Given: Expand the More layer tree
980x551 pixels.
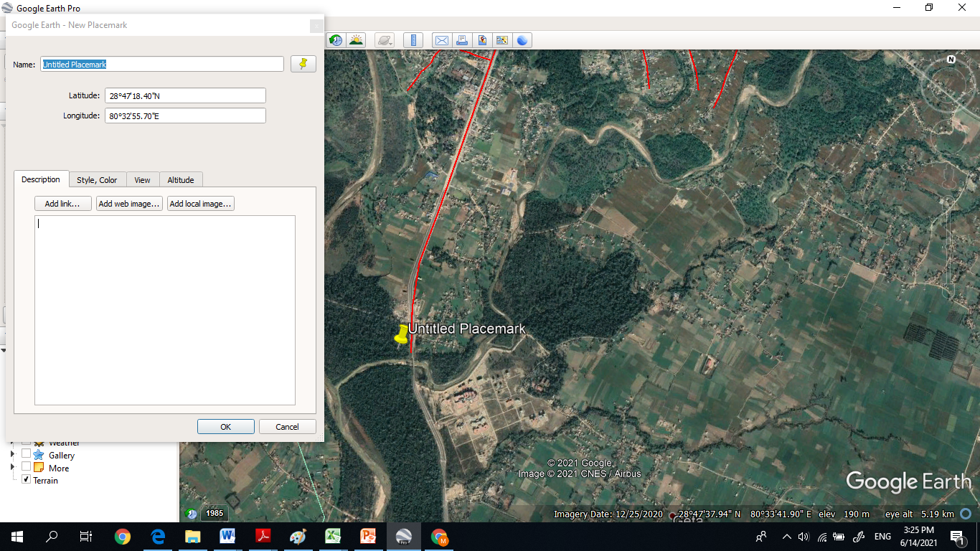Looking at the screenshot, I should pyautogui.click(x=12, y=468).
